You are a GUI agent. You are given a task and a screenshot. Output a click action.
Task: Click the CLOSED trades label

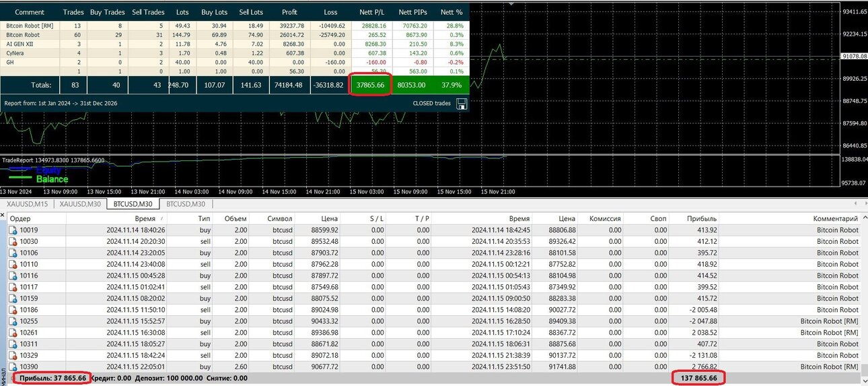pyautogui.click(x=432, y=104)
